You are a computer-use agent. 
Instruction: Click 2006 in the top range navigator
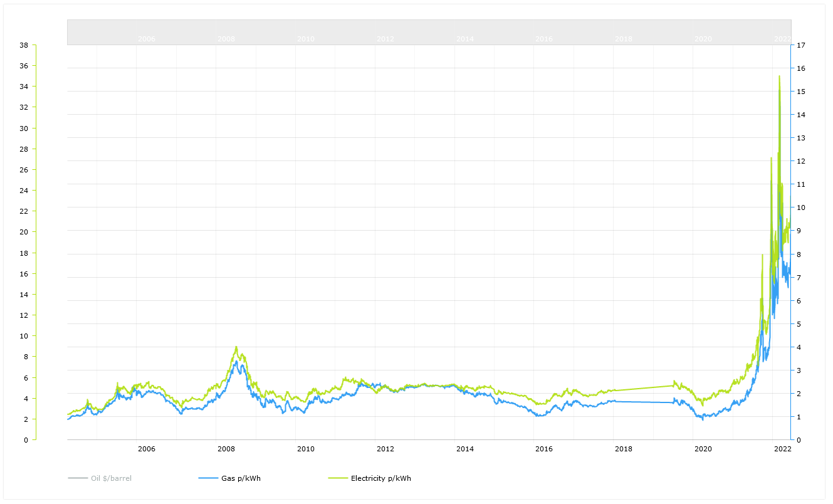[147, 39]
